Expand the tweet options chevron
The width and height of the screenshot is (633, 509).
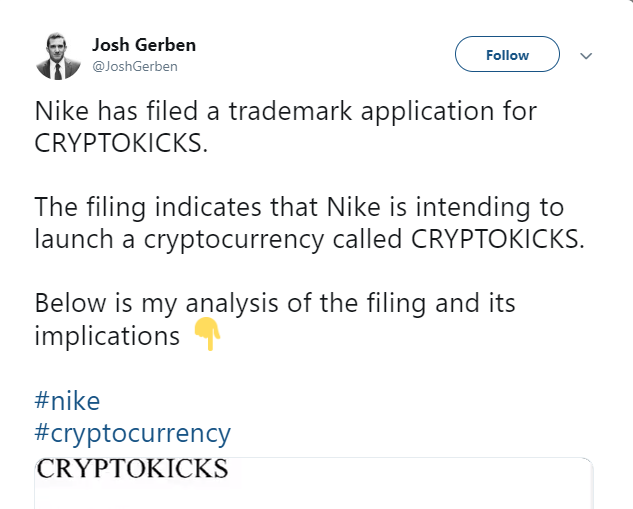(586, 56)
